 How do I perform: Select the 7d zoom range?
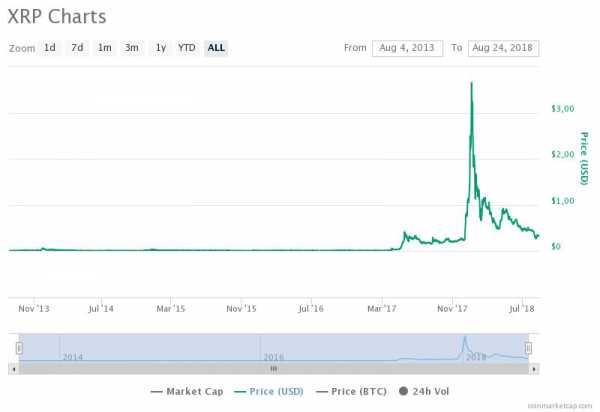tap(77, 48)
